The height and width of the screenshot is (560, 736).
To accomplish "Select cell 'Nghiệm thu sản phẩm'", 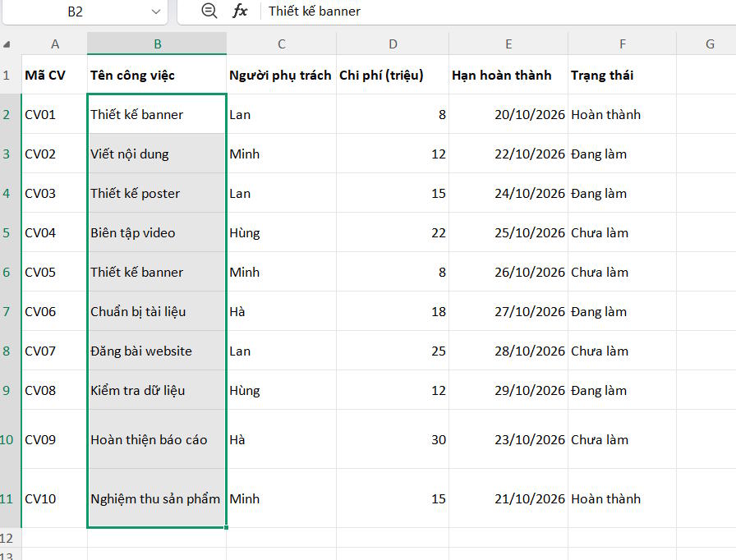I will pos(157,498).
